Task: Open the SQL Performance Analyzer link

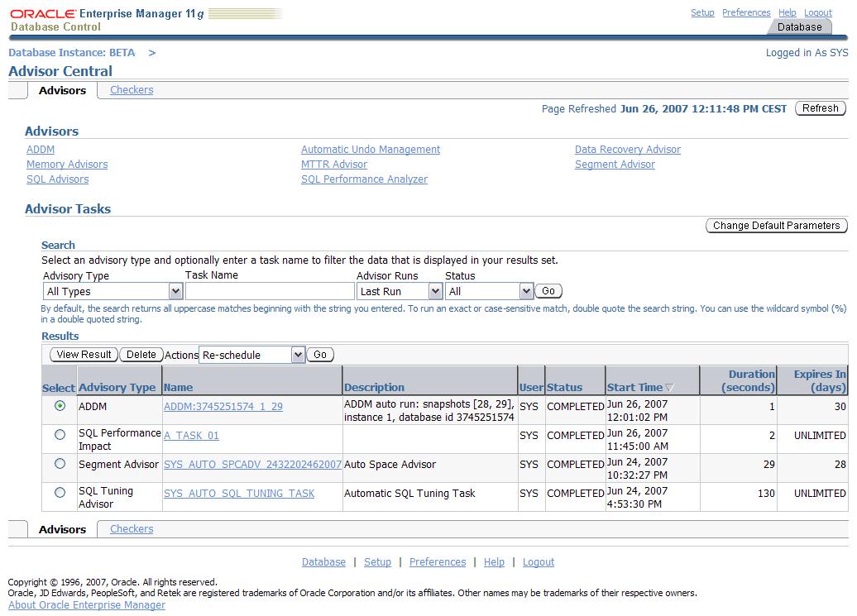Action: [364, 179]
